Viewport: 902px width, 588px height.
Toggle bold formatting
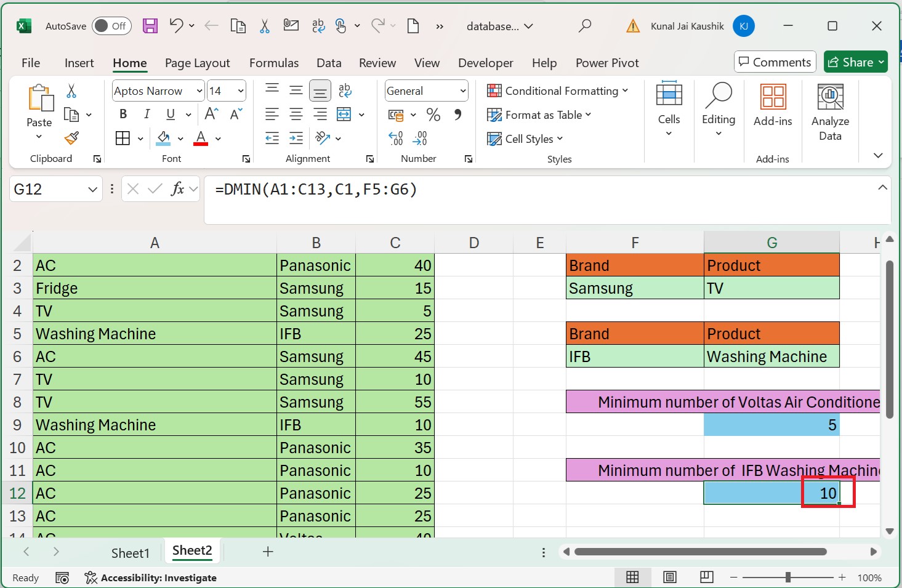click(123, 114)
